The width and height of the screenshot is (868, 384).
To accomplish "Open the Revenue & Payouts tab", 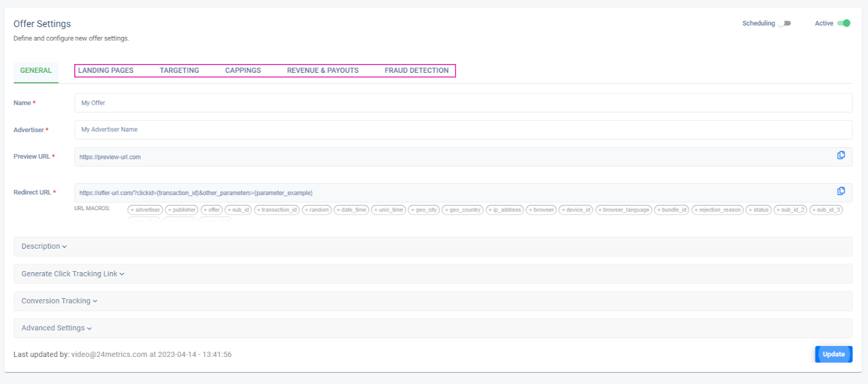I will point(323,71).
